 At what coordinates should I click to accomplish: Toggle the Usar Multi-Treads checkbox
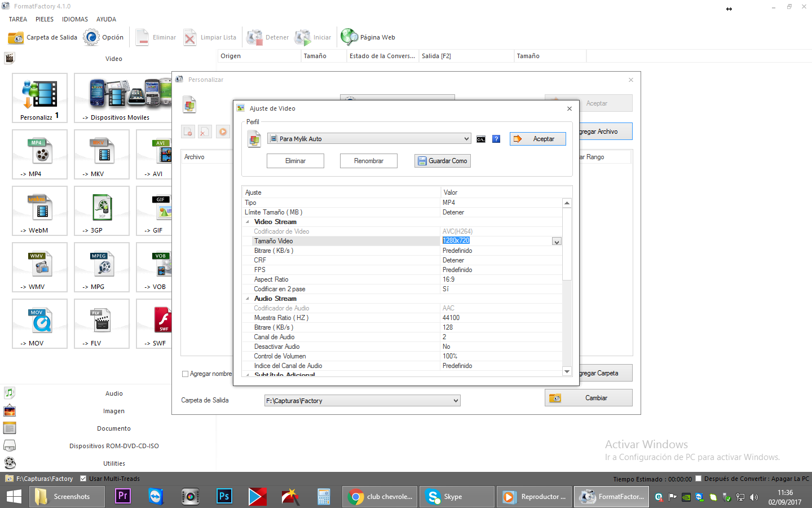pyautogui.click(x=83, y=479)
